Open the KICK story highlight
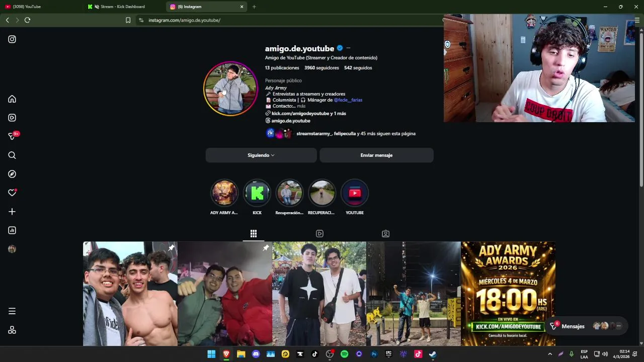 [x=257, y=193]
